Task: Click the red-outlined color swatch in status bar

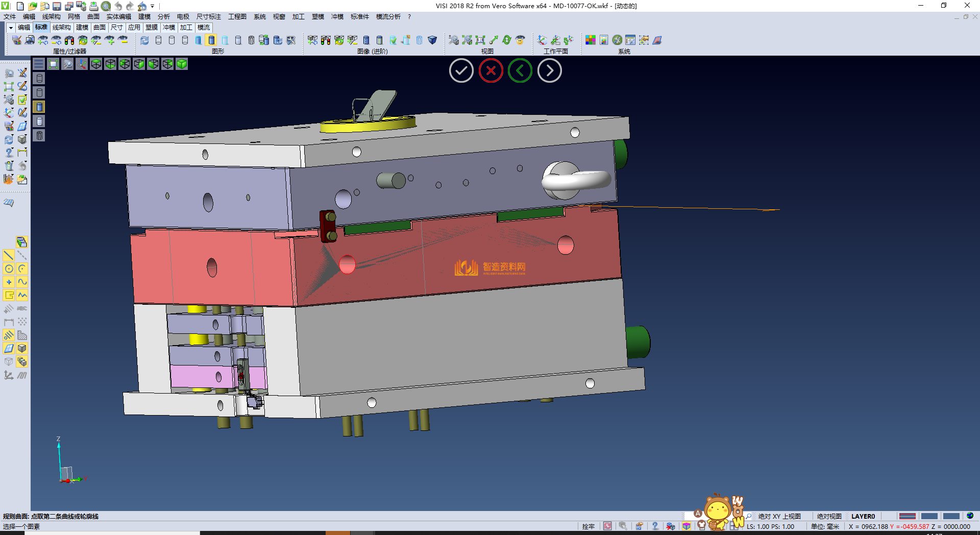Action: 907,516
